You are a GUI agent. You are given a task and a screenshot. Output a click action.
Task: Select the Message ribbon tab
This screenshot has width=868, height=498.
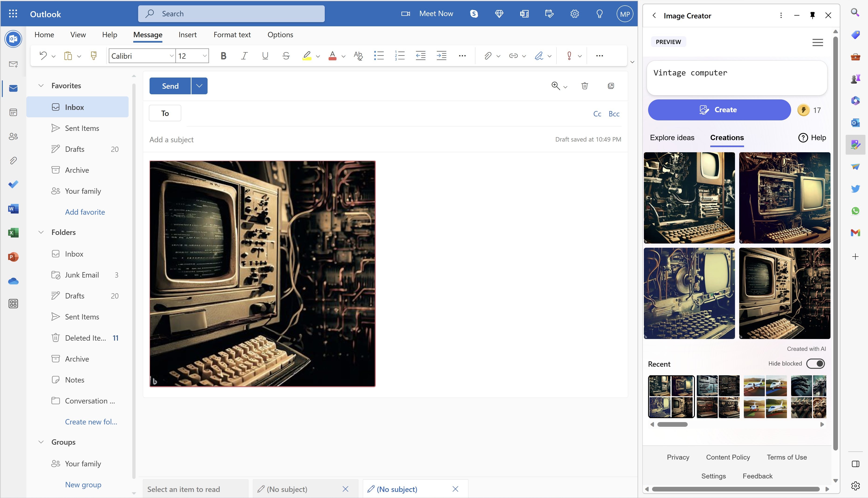(x=147, y=34)
